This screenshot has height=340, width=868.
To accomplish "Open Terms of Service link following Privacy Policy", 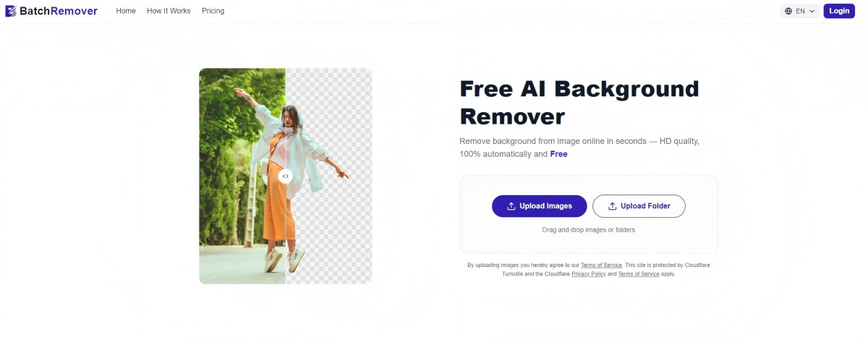I will tap(639, 274).
